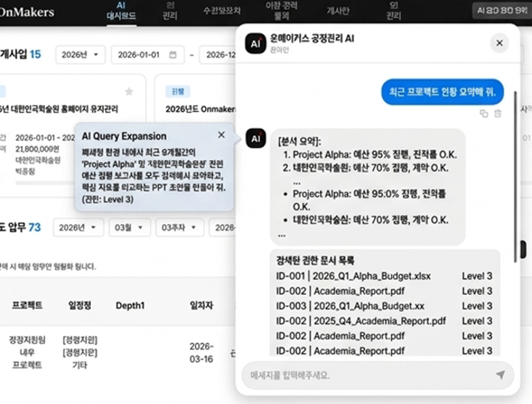This screenshot has height=404, width=532.
Task: Click the AI button in top right
Action: [502, 11]
